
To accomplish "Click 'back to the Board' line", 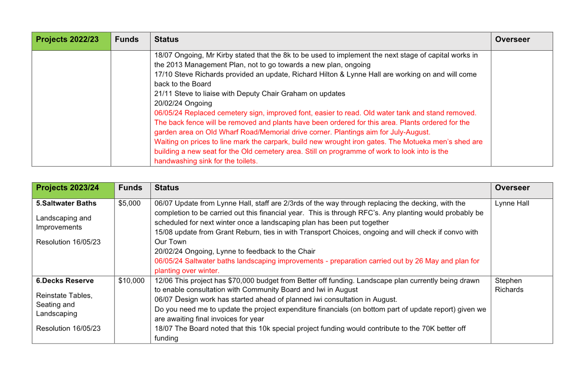I will (183, 84).
